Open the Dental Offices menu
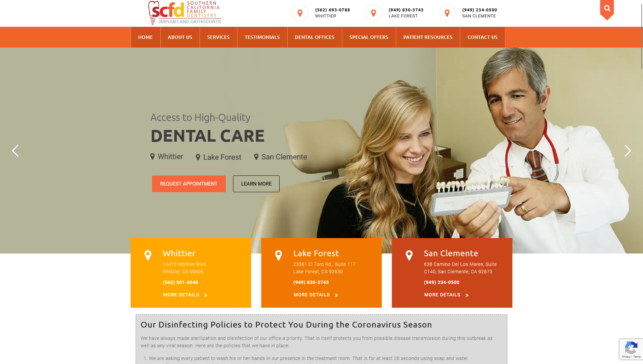 tap(314, 37)
